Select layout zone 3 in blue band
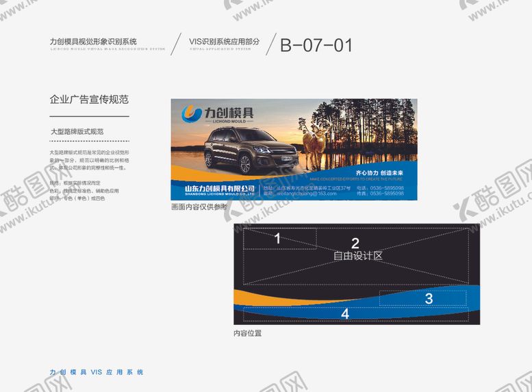Image resolution: width=532 pixels, height=392 pixels. point(422,298)
